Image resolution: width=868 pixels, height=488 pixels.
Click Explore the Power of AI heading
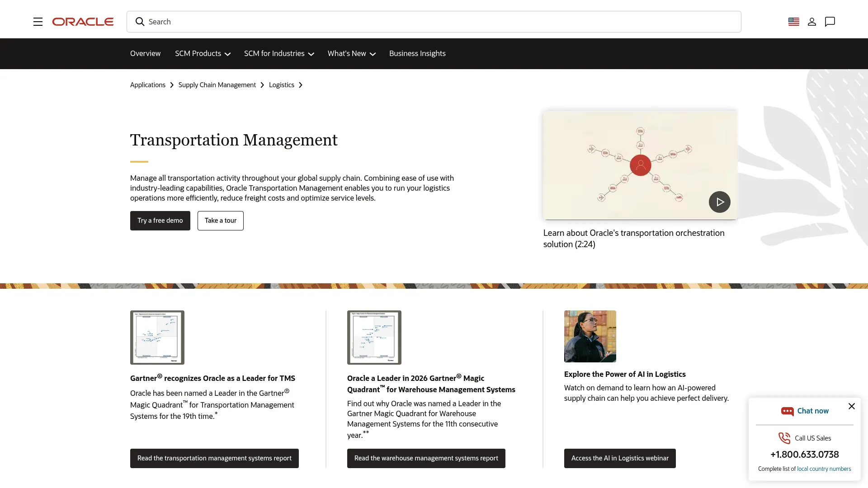click(x=625, y=374)
